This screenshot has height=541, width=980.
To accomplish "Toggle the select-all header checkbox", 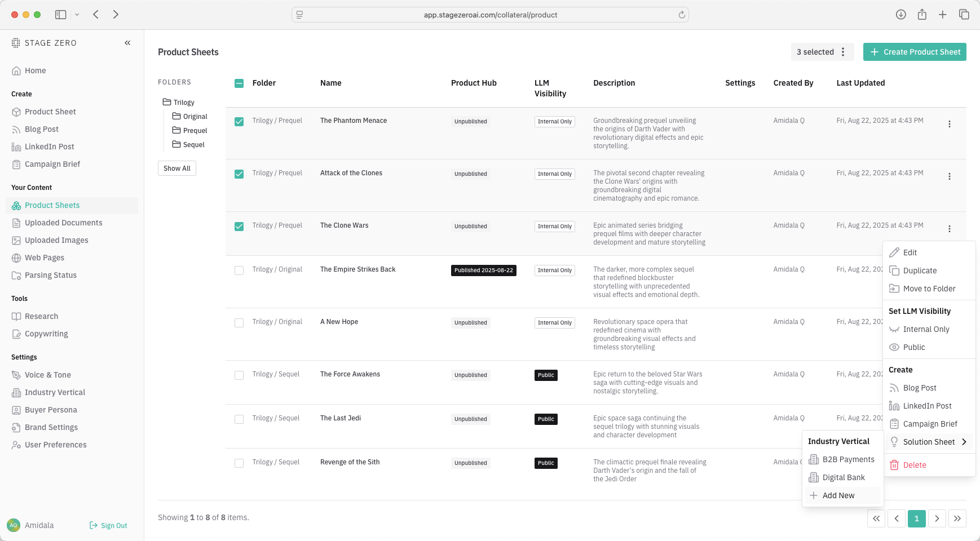I will click(239, 83).
